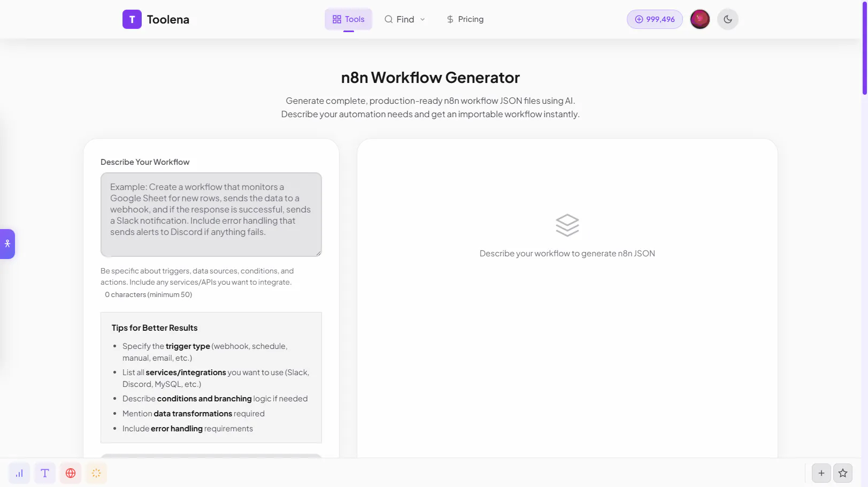868x487 pixels.
Task: Open the Toolena home link text
Action: point(168,19)
